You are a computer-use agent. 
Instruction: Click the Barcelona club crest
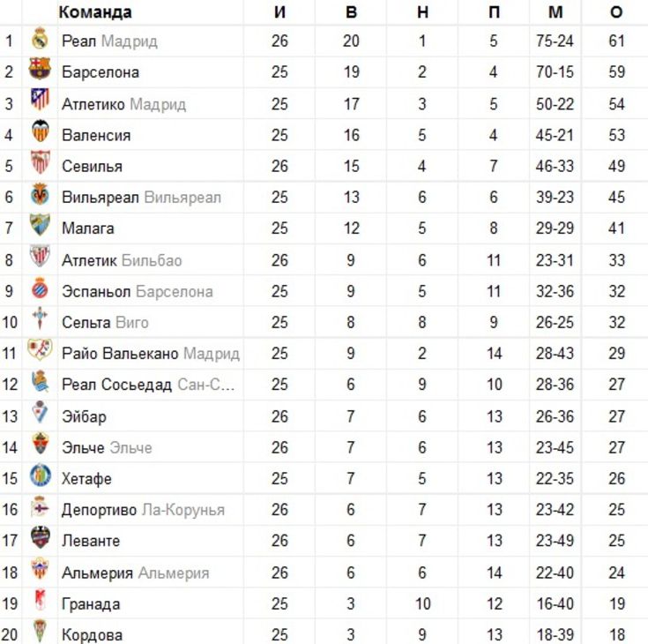point(40,68)
